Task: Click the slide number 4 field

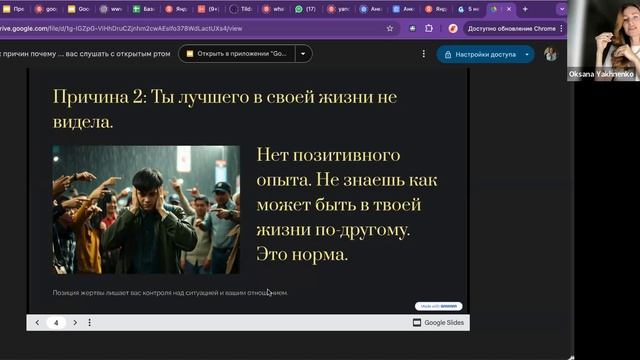Action: [x=56, y=322]
